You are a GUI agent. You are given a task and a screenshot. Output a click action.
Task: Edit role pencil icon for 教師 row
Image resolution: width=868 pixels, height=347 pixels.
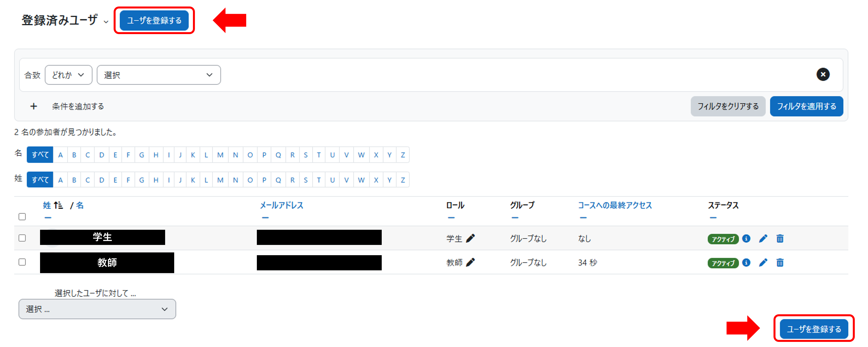470,262
